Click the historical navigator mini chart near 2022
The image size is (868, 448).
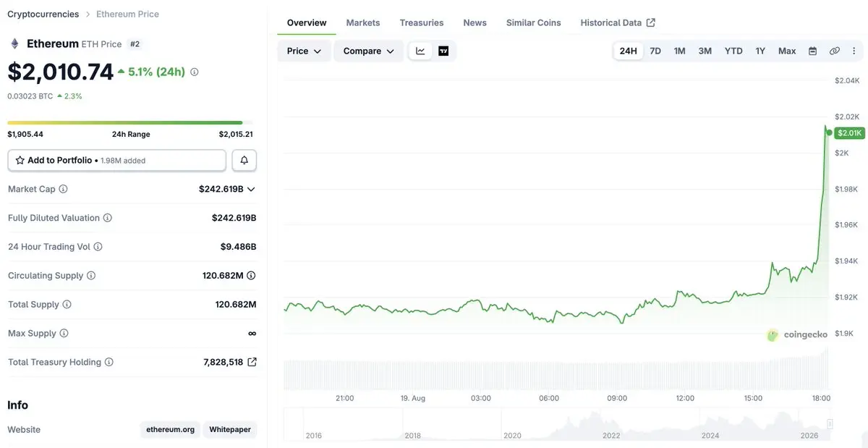coord(612,424)
